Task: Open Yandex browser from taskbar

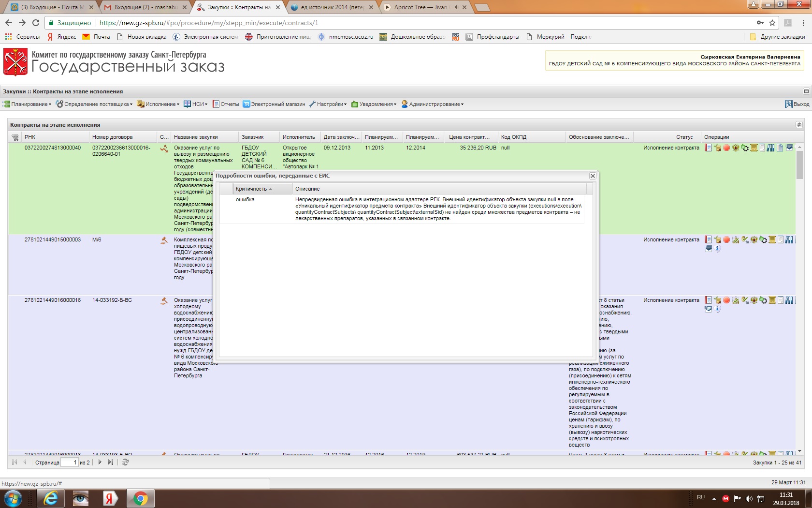Action: 110,498
